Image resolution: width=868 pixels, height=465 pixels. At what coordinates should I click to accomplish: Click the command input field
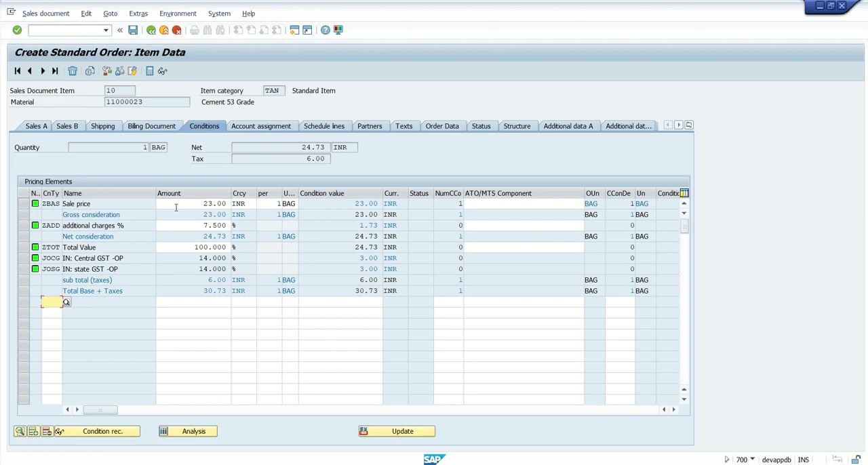65,30
